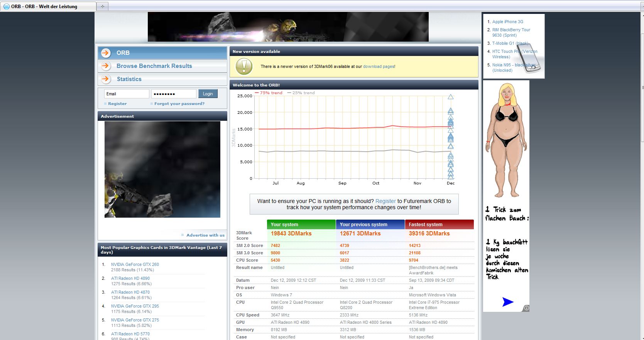
Task: Open the T-Mobile G1 link
Action: tap(510, 43)
